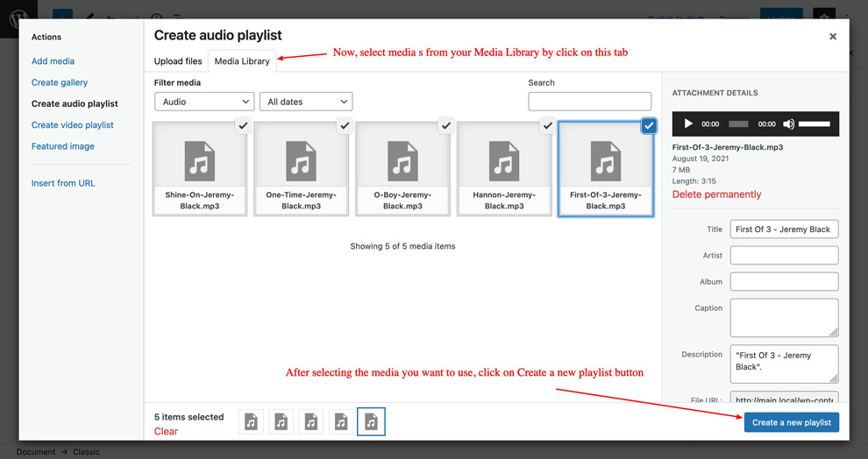
Task: Select the One-Time-Jeremy-Black.mp3 music file icon
Action: pos(301,161)
